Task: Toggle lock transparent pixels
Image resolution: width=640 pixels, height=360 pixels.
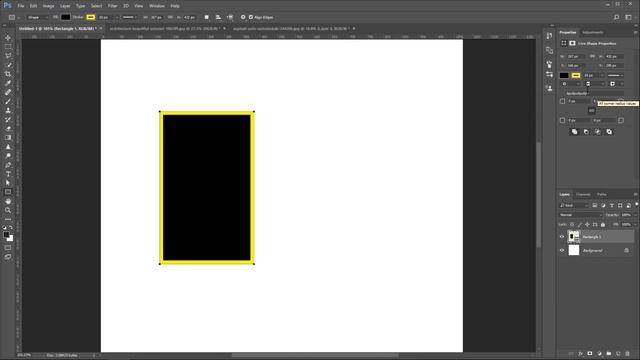Action: pos(572,224)
